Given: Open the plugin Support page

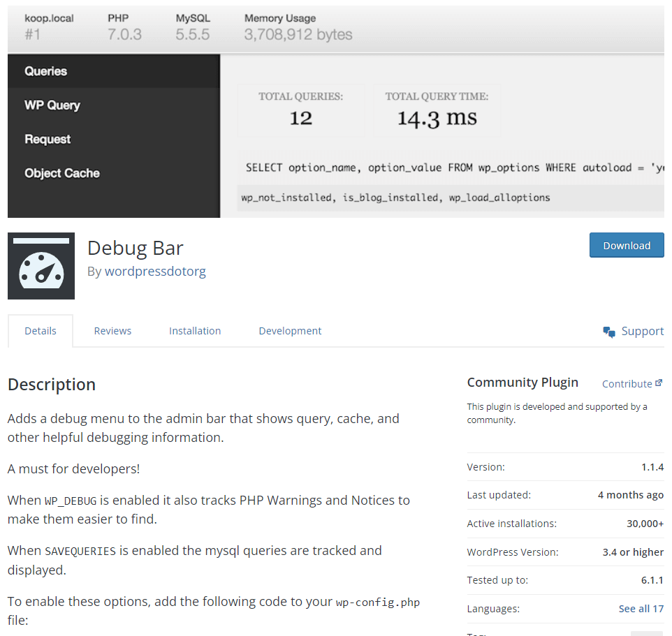Looking at the screenshot, I should [x=642, y=331].
